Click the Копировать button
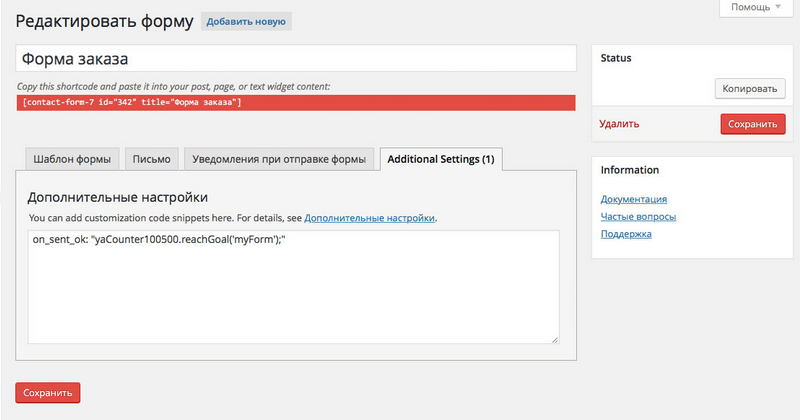Screen dimensions: 800x420 coord(750,89)
